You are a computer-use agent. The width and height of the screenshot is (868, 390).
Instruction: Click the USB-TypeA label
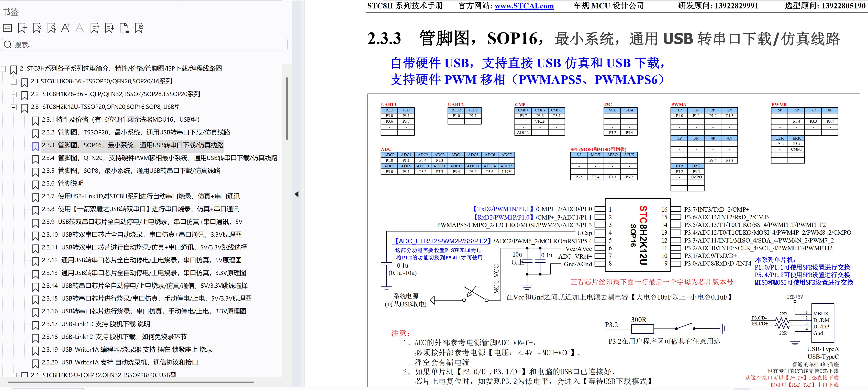tap(823, 349)
